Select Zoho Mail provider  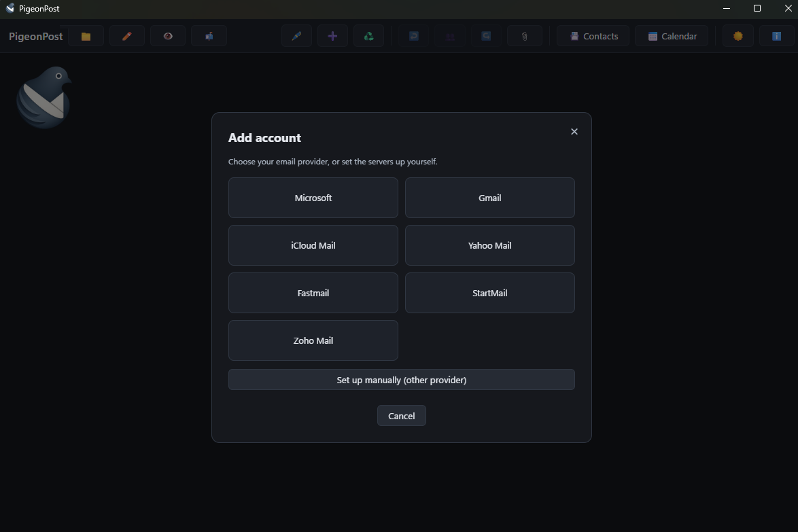313,340
